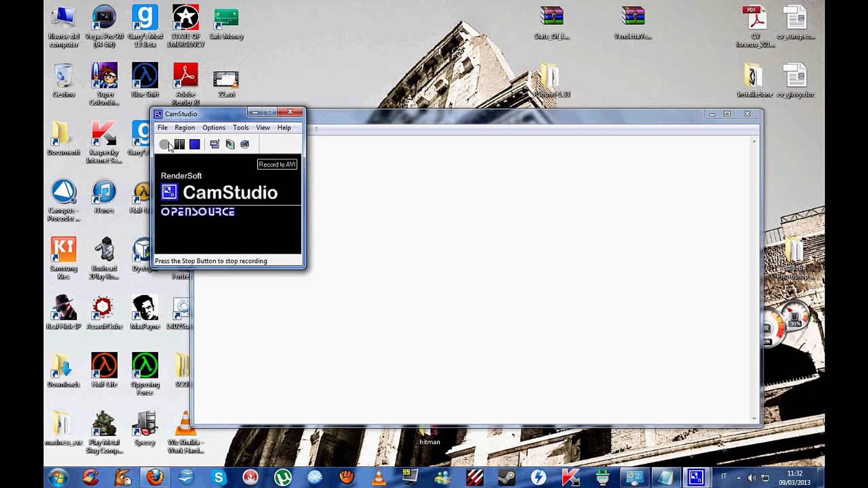
Task: Click the scrollbar of the blank window
Action: pos(754,280)
